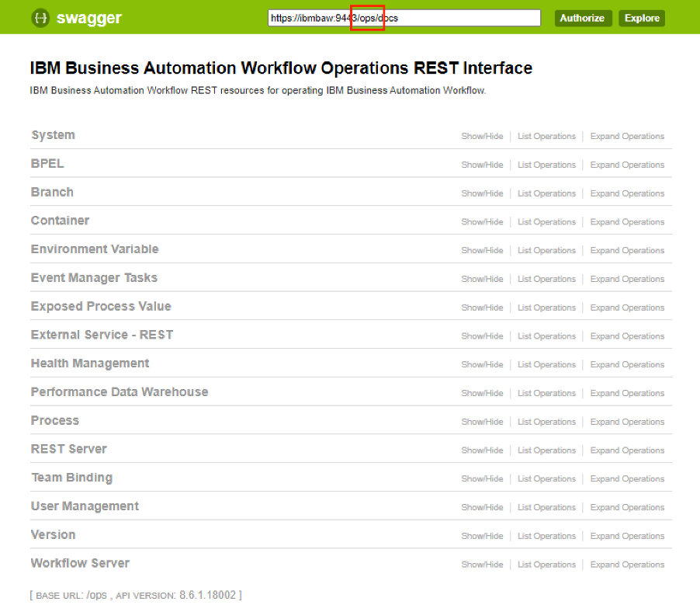This screenshot has height=612, width=700.
Task: Expand Operations for Team Binding
Action: tap(627, 479)
